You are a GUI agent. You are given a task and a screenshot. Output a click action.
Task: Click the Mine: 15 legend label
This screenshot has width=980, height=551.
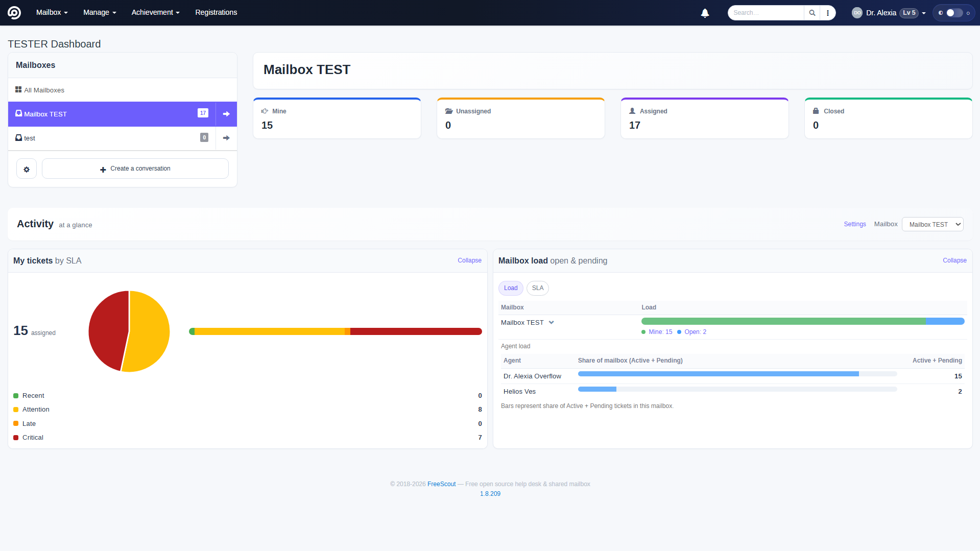[660, 332]
